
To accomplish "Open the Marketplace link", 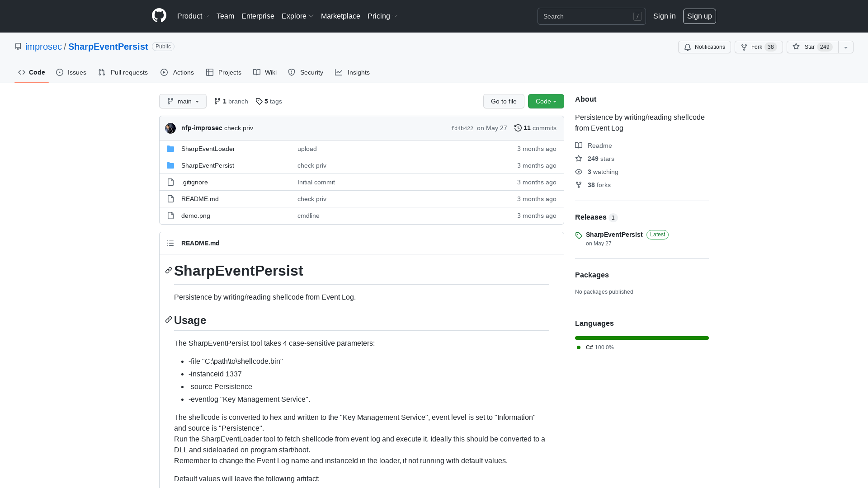I will pyautogui.click(x=340, y=16).
